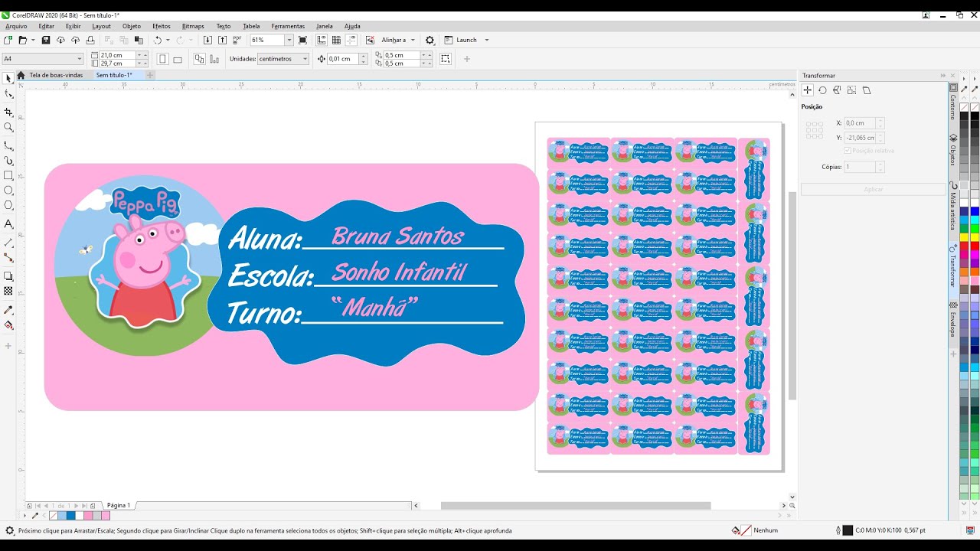Click the page width 21,0 cm field
The height and width of the screenshot is (551, 980).
tap(116, 55)
